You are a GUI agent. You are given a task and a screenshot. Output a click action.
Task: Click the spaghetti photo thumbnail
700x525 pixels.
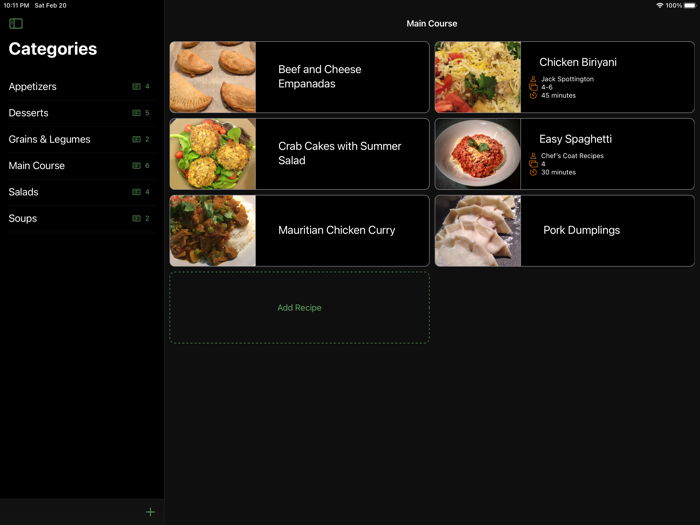click(478, 154)
